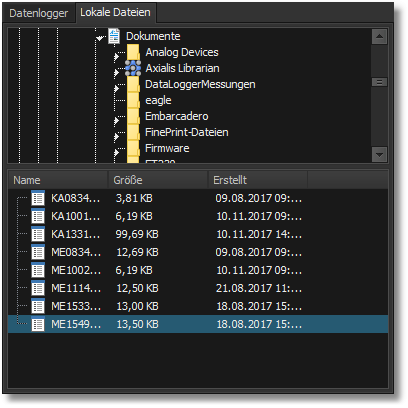Switch to the Datenlogger tab
Screen dimensions: 408x408
coord(39,13)
